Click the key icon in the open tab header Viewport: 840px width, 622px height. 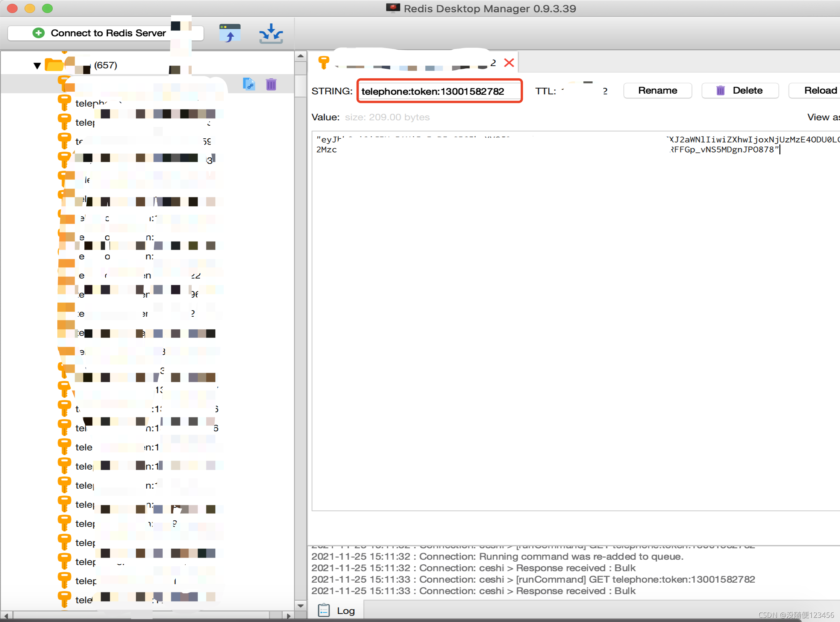coord(323,62)
